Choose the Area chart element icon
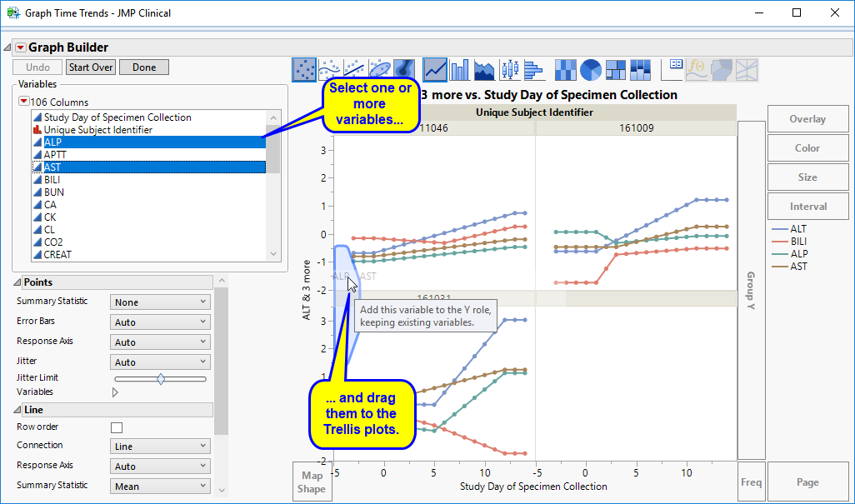The image size is (855, 504). [x=484, y=69]
